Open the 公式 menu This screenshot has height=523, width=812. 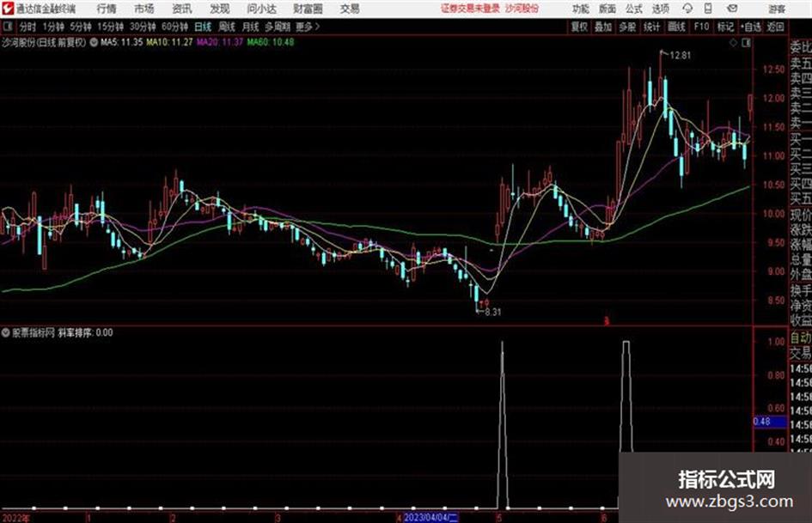tap(634, 9)
